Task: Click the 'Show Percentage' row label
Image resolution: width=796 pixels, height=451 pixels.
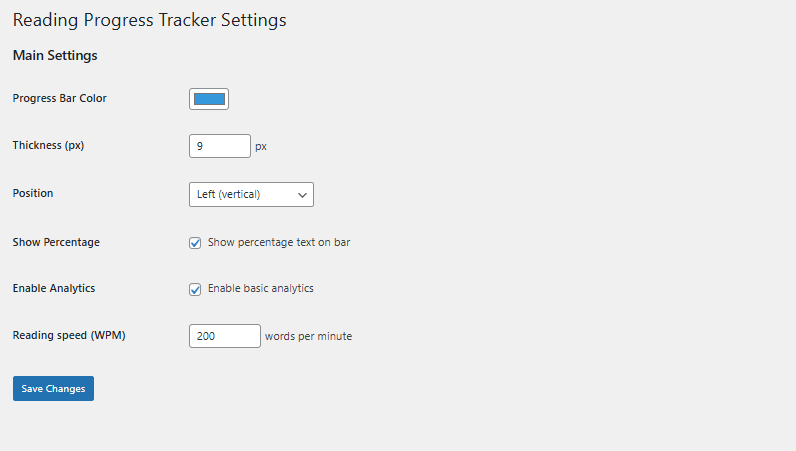Action: (x=56, y=242)
